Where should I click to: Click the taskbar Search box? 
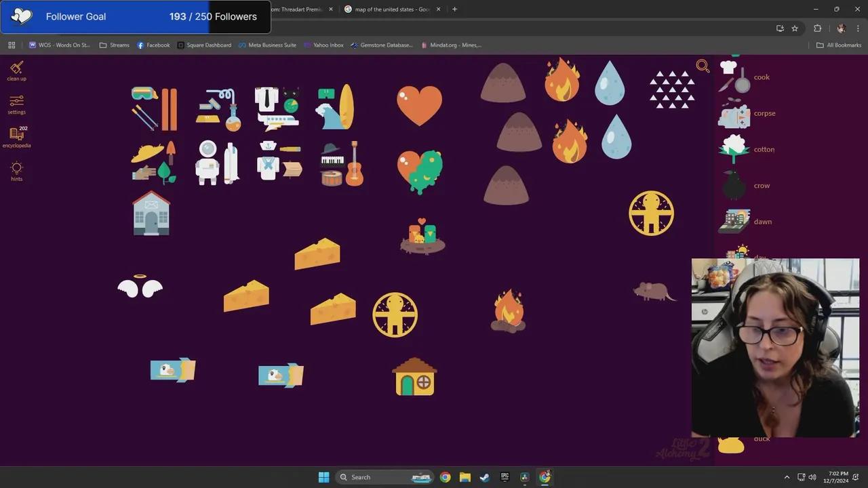tap(384, 477)
